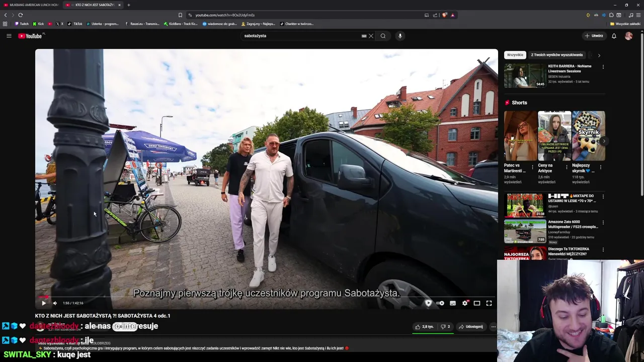Open Wszystkie zakładki bookmarks folder

[625, 24]
